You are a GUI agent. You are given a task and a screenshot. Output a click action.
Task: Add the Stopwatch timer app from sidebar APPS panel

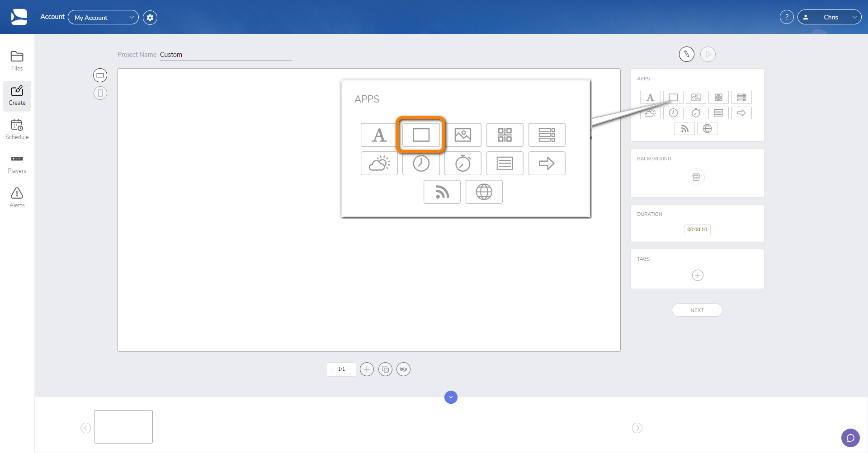696,113
